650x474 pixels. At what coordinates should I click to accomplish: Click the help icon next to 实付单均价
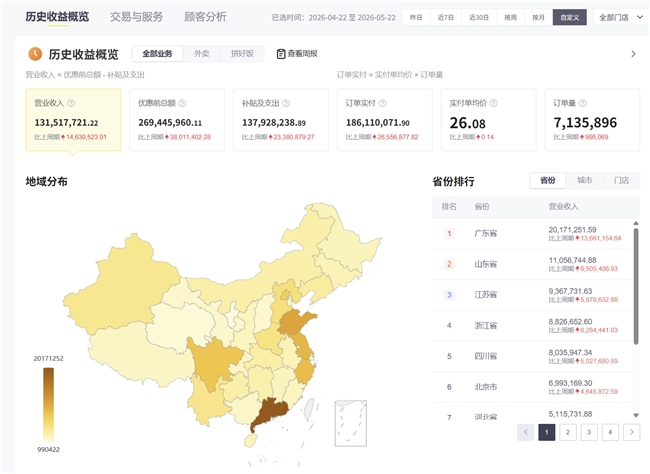(494, 103)
